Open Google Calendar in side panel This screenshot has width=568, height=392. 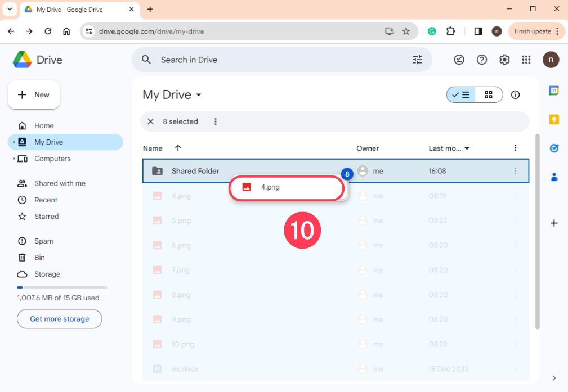(x=554, y=90)
